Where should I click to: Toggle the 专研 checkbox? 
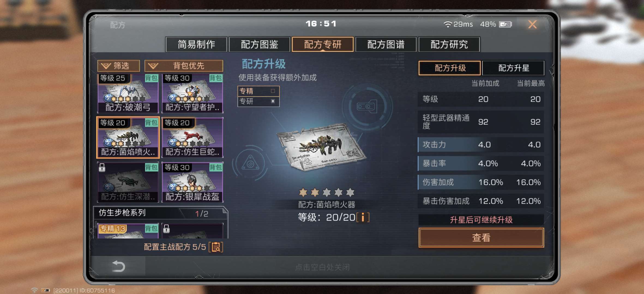pos(273,101)
